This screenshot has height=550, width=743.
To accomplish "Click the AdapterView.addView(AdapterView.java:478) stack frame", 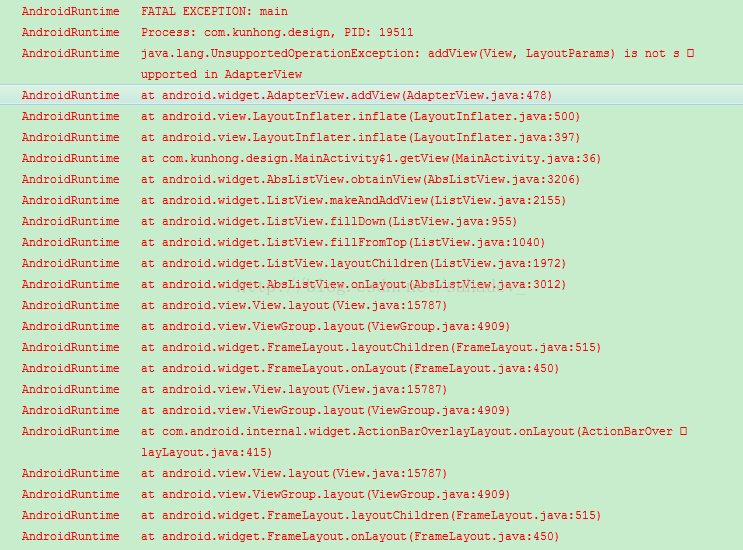I will point(346,95).
